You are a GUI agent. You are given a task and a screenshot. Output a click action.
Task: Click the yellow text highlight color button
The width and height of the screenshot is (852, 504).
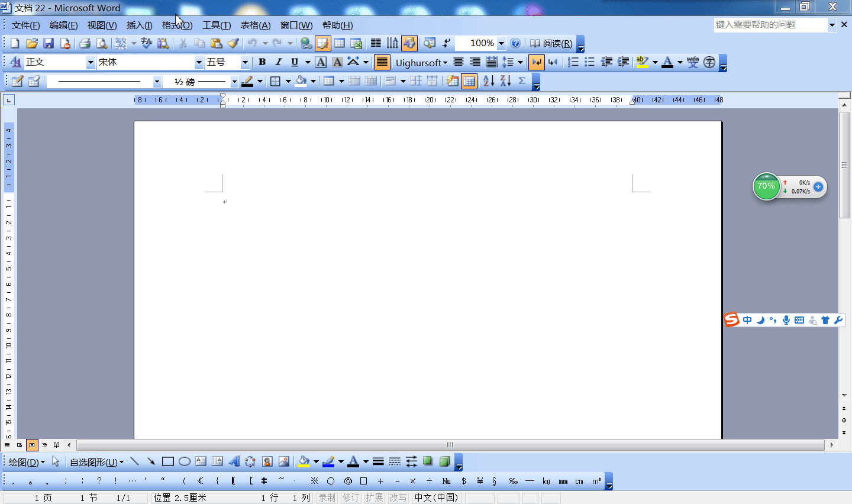(x=642, y=62)
